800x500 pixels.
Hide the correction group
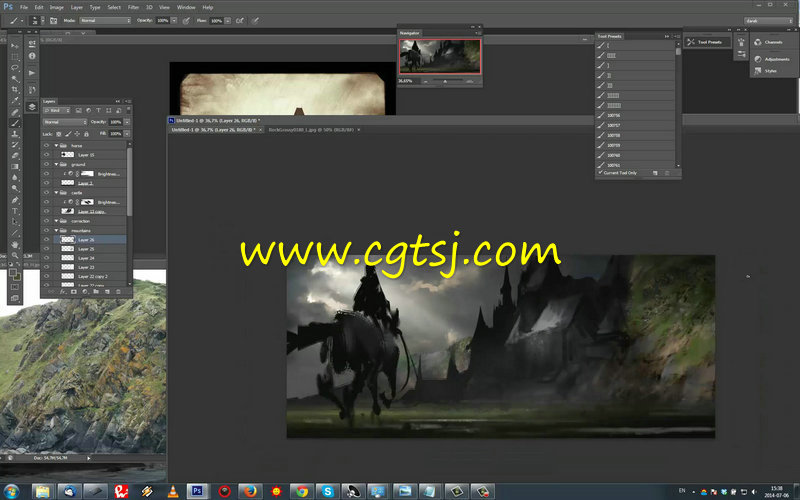(46, 221)
